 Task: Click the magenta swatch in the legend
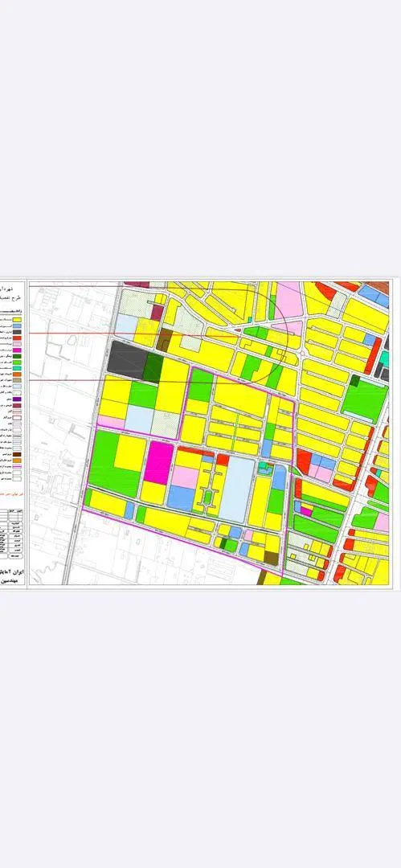[17, 350]
